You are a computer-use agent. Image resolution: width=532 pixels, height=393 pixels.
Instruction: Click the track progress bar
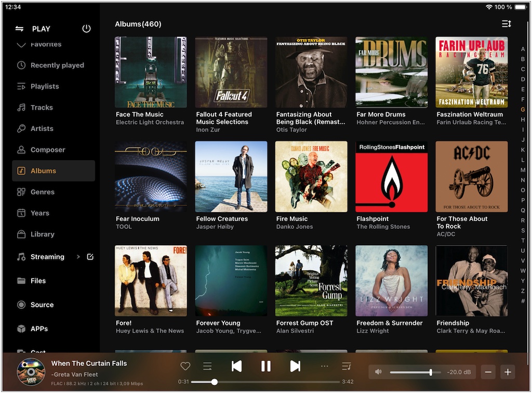coord(265,382)
